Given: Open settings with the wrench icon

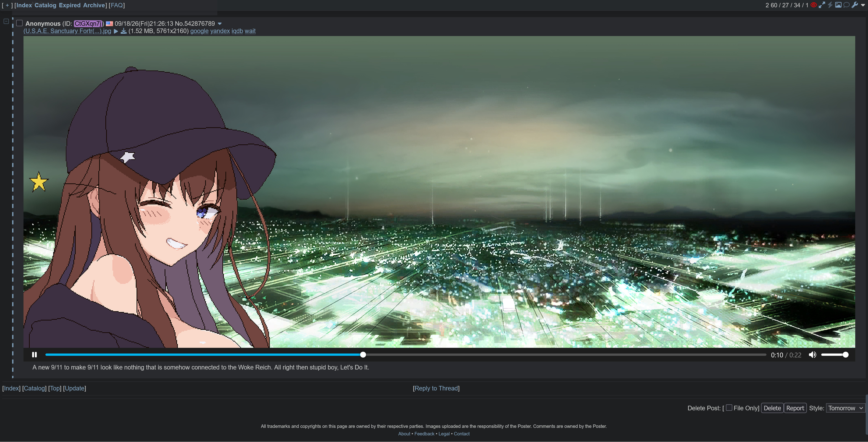Looking at the screenshot, I should [855, 5].
